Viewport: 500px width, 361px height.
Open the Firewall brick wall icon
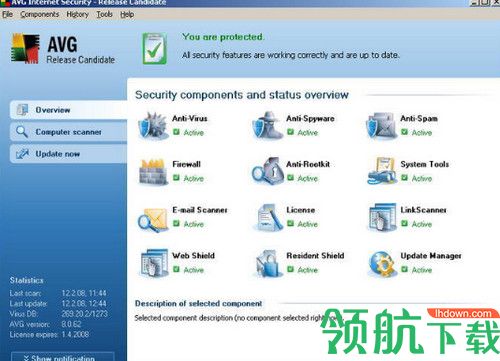click(153, 172)
